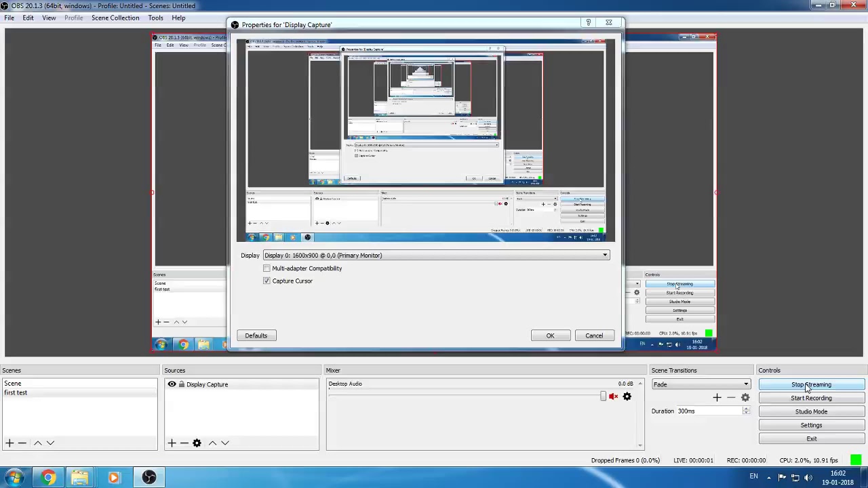Viewport: 868px width, 488px height.
Task: Add a new scene with plus icon
Action: click(x=9, y=443)
